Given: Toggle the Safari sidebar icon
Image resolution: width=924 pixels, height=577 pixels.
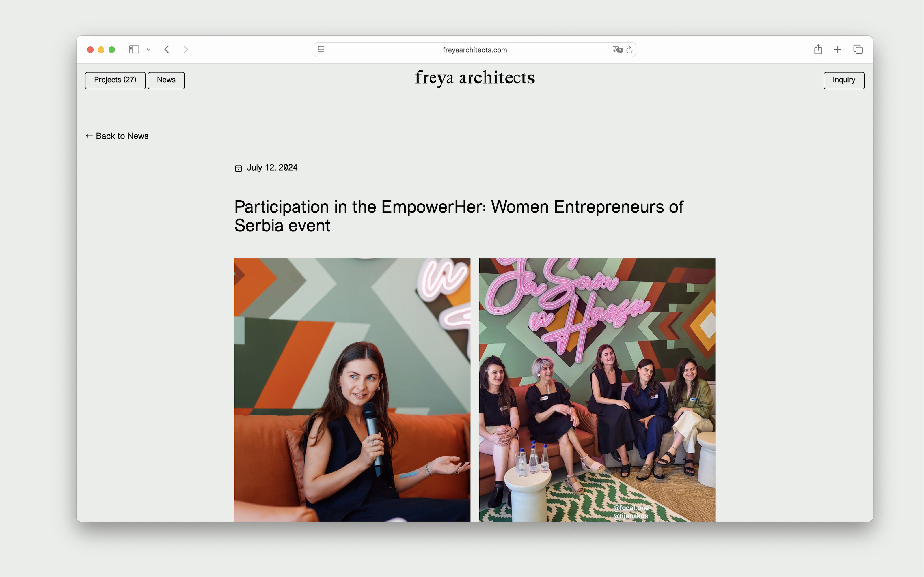Looking at the screenshot, I should pos(134,50).
